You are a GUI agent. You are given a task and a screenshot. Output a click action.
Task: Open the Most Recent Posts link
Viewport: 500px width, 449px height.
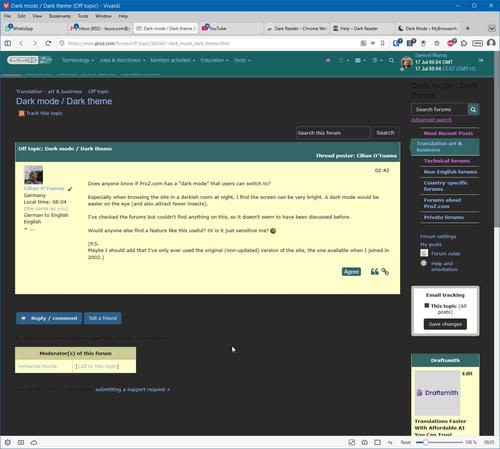point(448,133)
